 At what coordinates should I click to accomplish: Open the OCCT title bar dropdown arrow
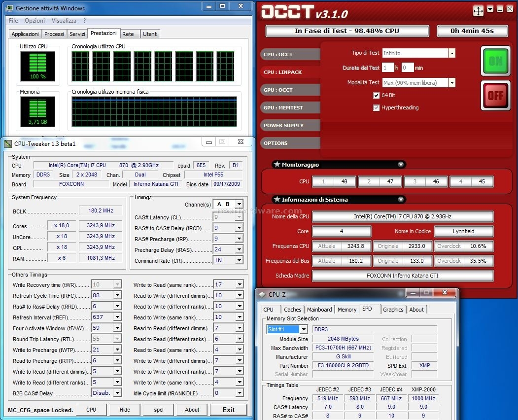[x=490, y=9]
